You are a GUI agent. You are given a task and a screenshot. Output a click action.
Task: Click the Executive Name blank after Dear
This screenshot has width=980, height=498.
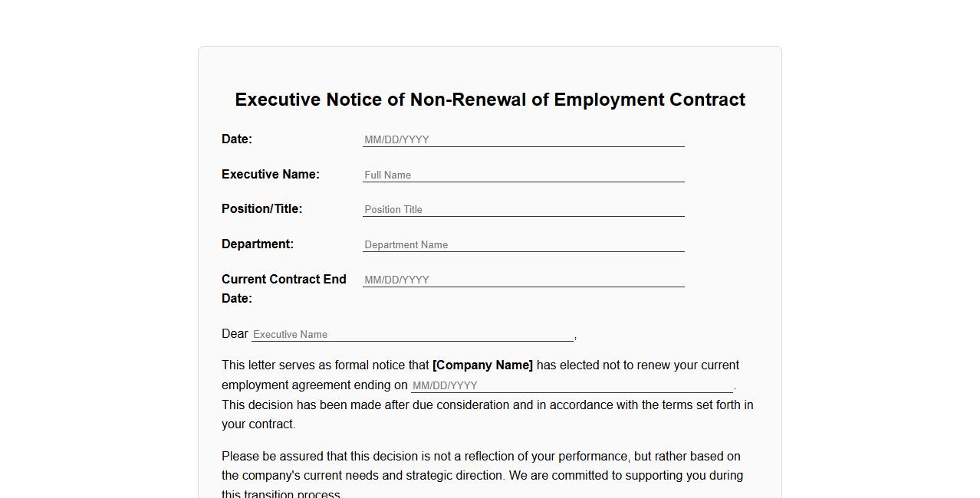412,334
